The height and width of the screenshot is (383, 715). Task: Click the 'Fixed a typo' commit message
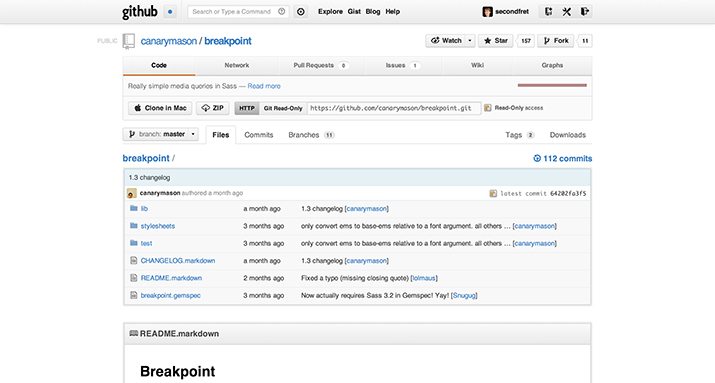tap(355, 278)
